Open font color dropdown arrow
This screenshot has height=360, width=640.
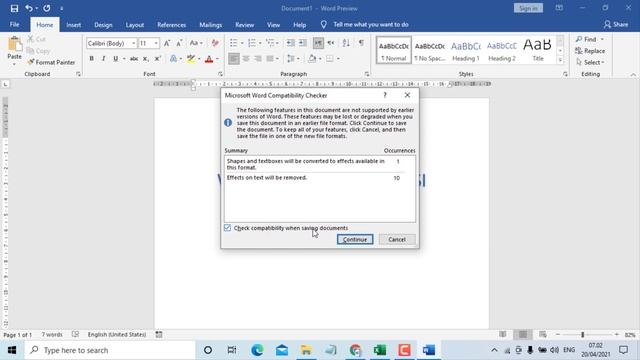(217, 59)
